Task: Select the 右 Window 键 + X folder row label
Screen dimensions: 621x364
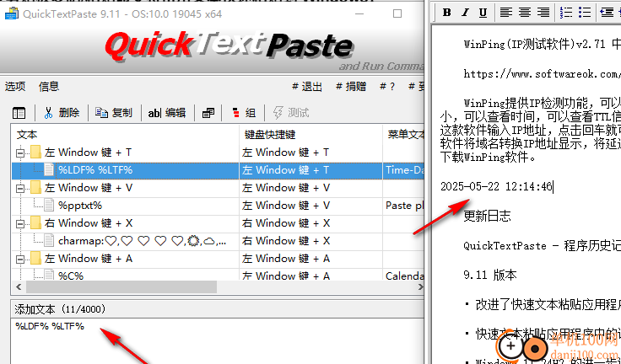Action: (89, 223)
